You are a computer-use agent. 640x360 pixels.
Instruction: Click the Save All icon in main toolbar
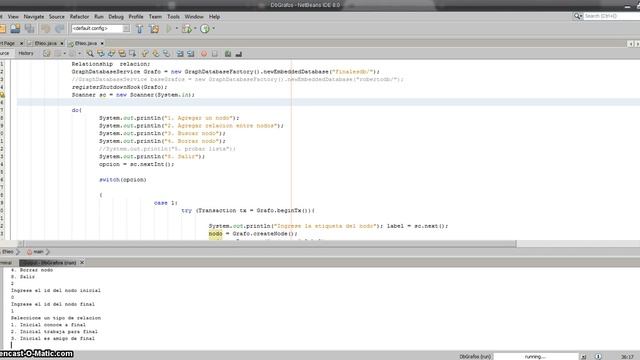pos(29,29)
